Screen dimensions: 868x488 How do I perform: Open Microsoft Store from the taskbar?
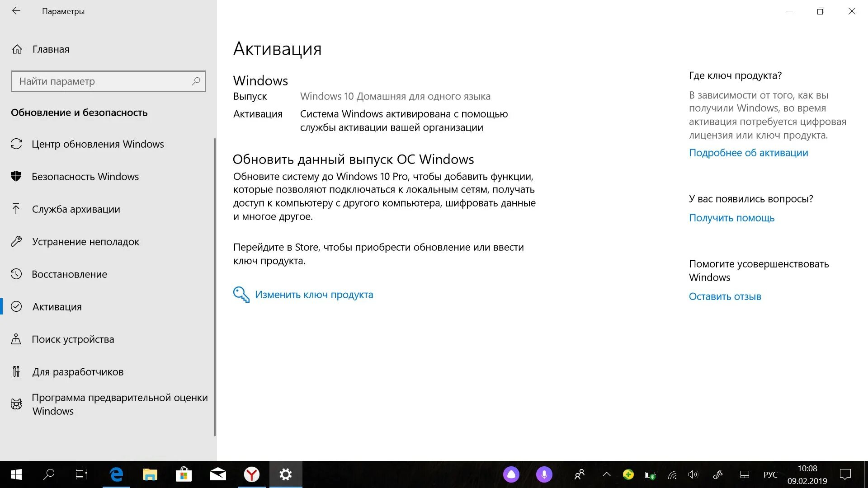tap(184, 474)
